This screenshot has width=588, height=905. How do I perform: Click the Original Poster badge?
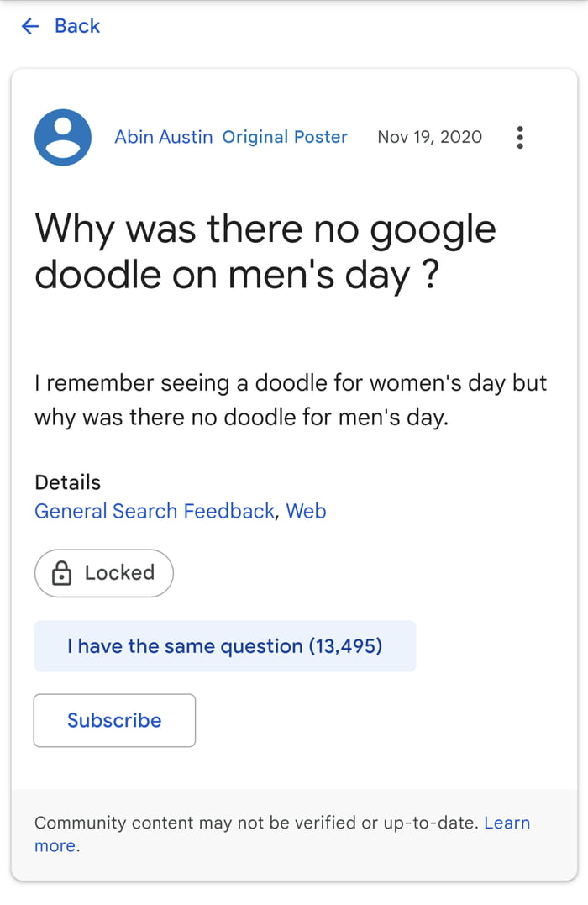point(286,137)
